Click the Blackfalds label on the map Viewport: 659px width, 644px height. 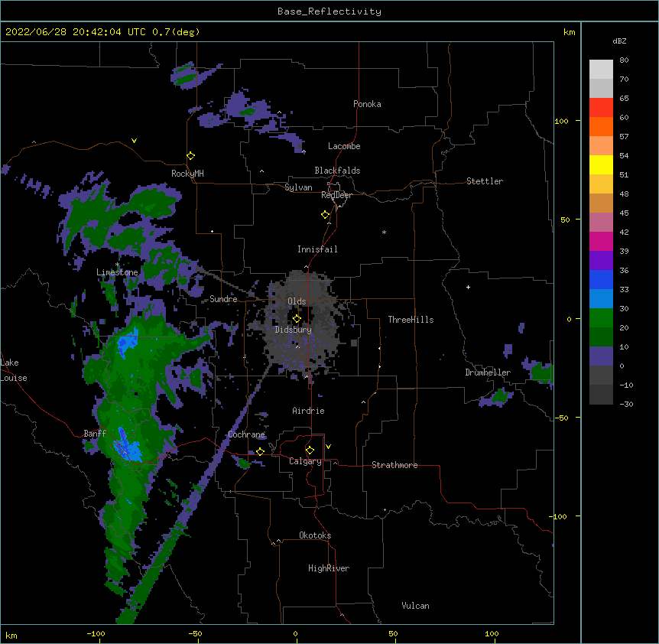point(337,171)
